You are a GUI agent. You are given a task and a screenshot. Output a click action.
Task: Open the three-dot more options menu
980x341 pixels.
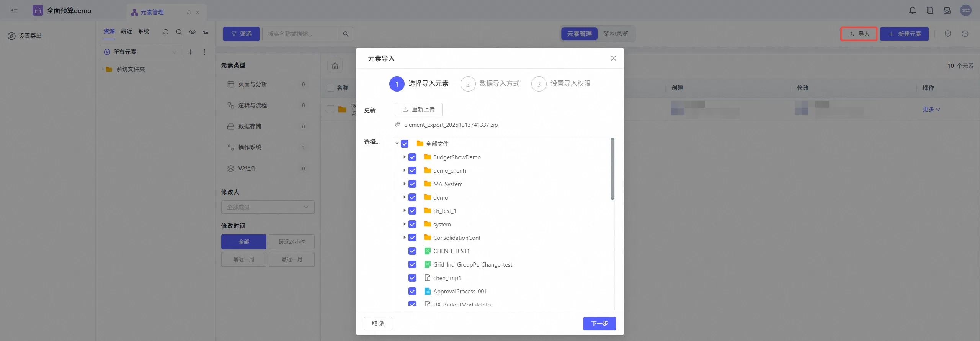tap(204, 52)
